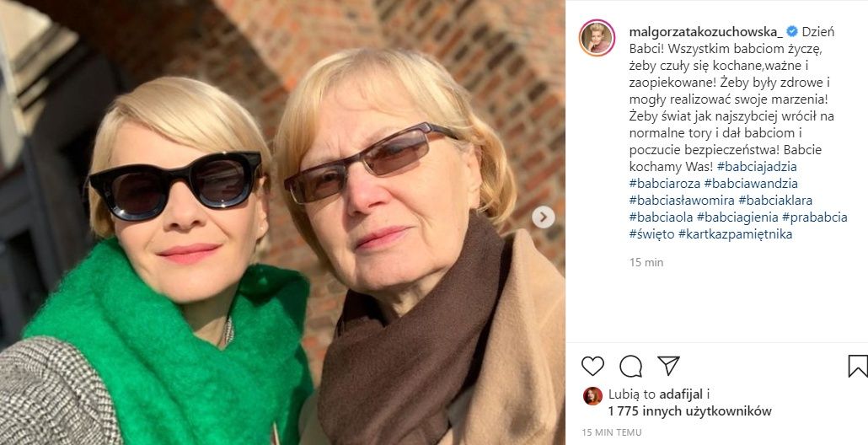The image size is (868, 445).
Task: Click the selfie photo of two women
Action: (x=282, y=222)
